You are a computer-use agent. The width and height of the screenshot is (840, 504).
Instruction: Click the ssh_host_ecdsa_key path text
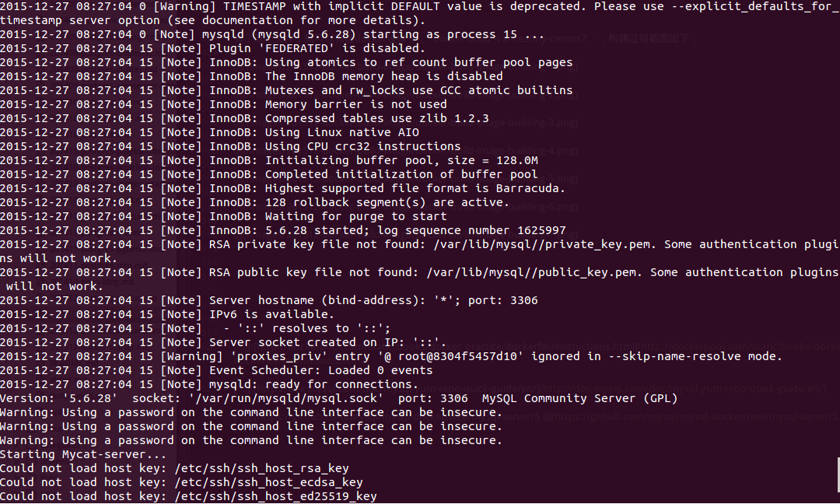269,482
